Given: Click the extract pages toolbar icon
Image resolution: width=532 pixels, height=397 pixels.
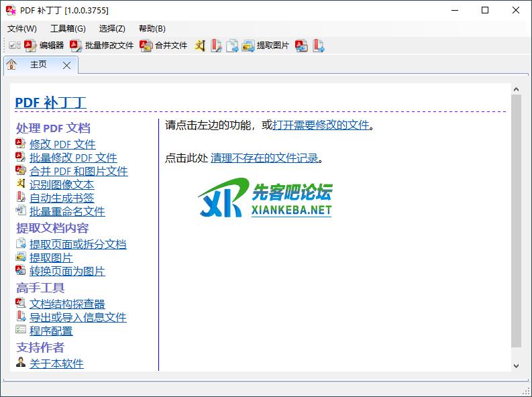Looking at the screenshot, I should click(x=232, y=46).
